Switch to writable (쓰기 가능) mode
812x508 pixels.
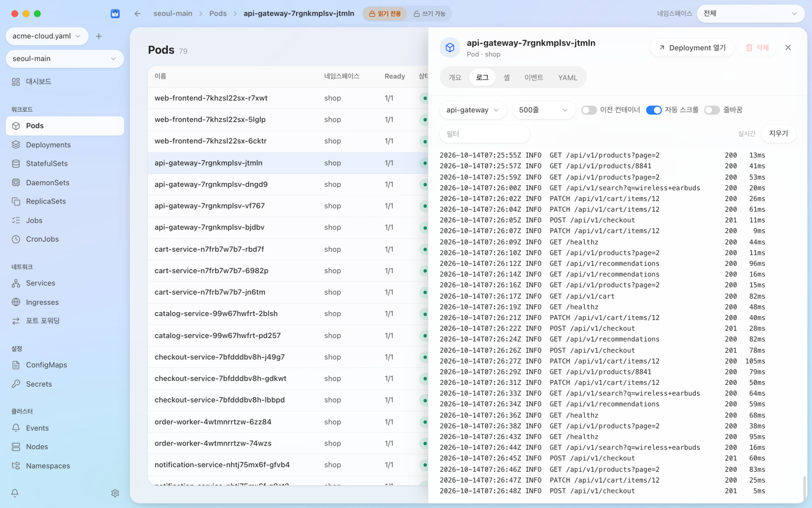[429, 14]
